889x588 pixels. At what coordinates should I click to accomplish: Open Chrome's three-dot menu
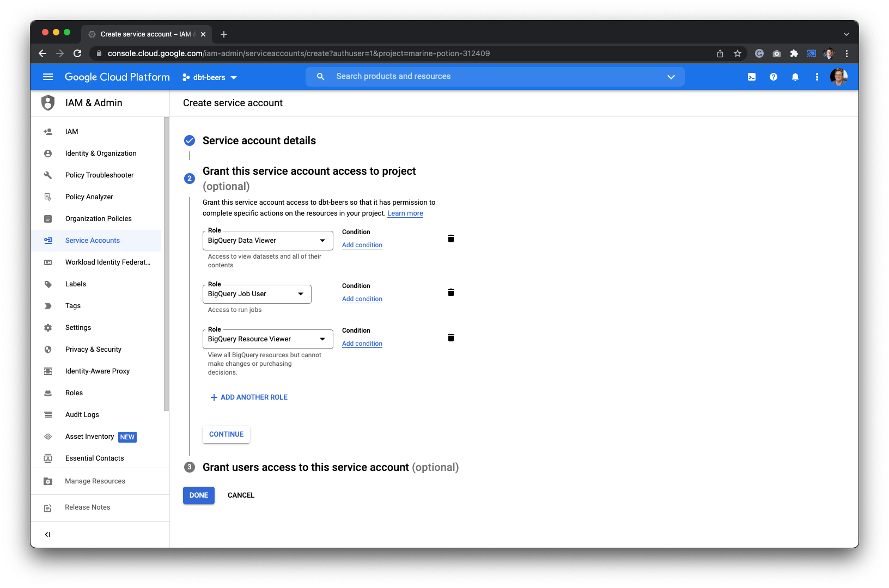tap(847, 53)
